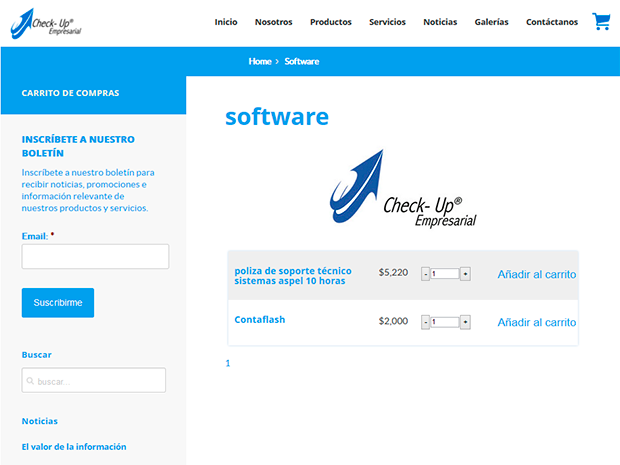Open the Productos menu
Image resolution: width=620 pixels, height=465 pixels.
point(331,22)
